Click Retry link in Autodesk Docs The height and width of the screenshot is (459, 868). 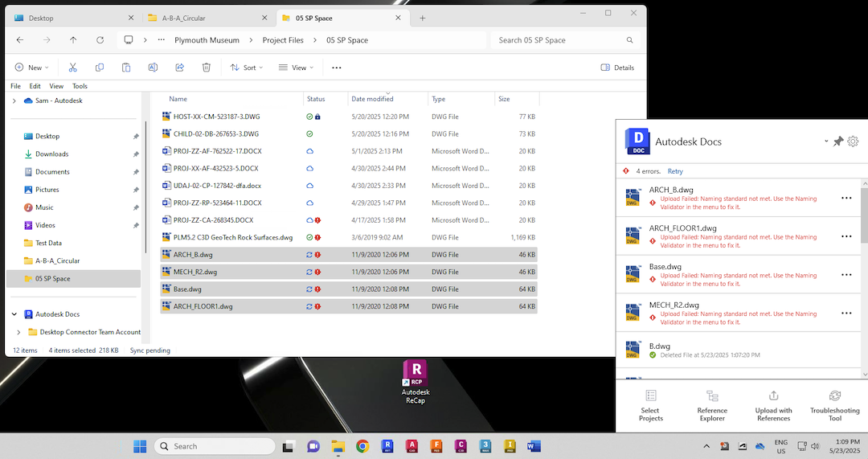pyautogui.click(x=675, y=171)
